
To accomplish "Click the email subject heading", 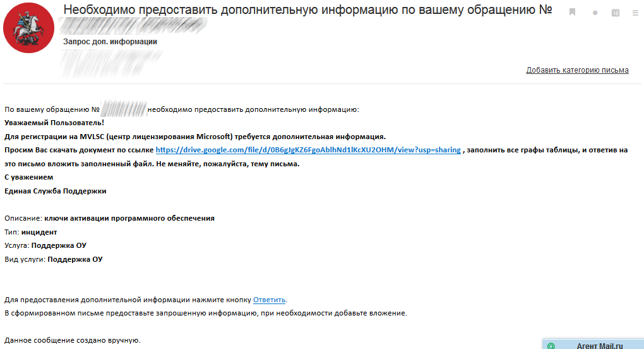I will click(307, 11).
